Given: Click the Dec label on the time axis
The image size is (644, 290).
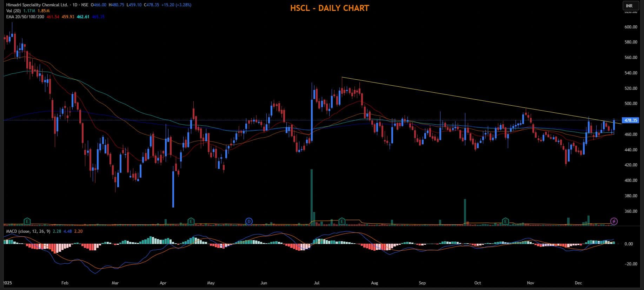Looking at the screenshot, I should pyautogui.click(x=578, y=283).
